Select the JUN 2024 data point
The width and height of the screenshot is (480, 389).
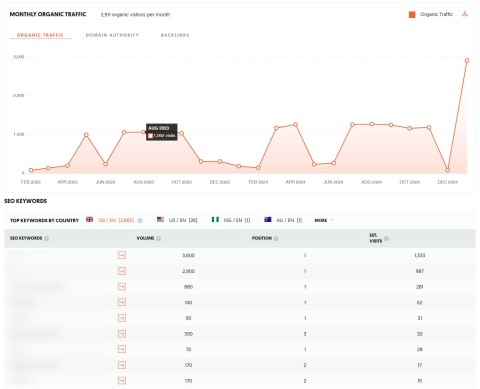click(333, 163)
